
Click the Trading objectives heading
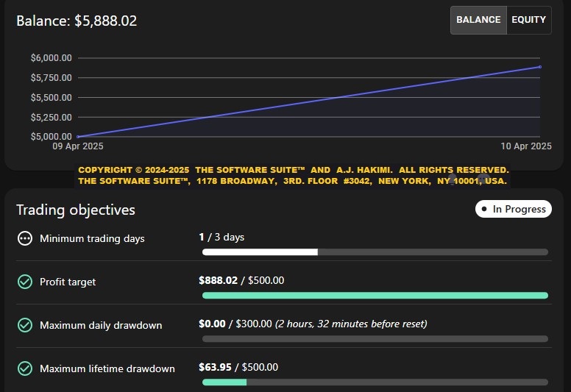[76, 210]
